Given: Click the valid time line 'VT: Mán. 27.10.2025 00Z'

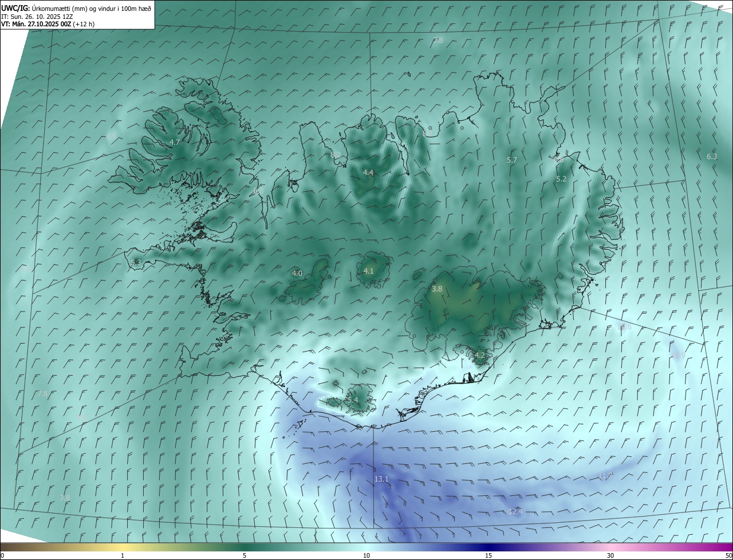Looking at the screenshot, I should 36,24.
